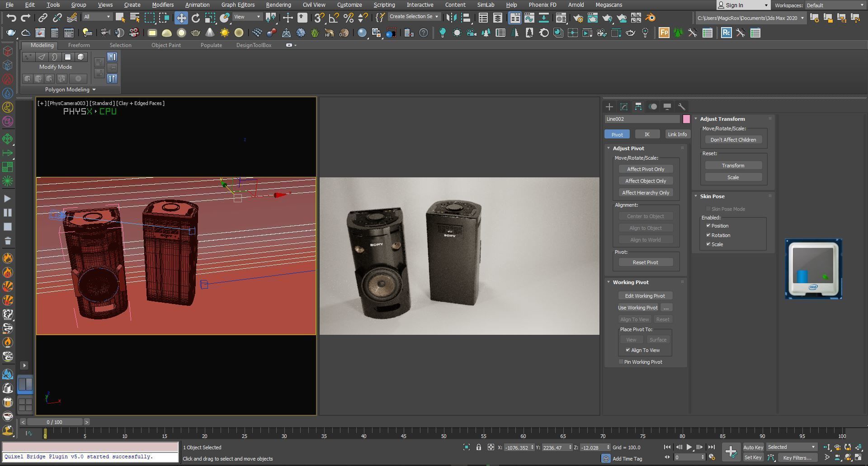Undo the last action

click(x=11, y=17)
